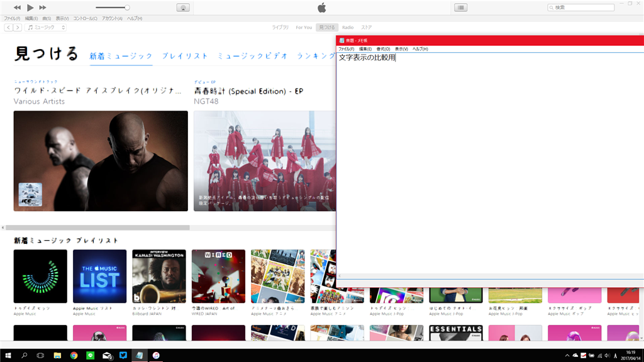Open the アカウント(A) menu
Image resolution: width=644 pixels, height=362 pixels.
pyautogui.click(x=112, y=18)
